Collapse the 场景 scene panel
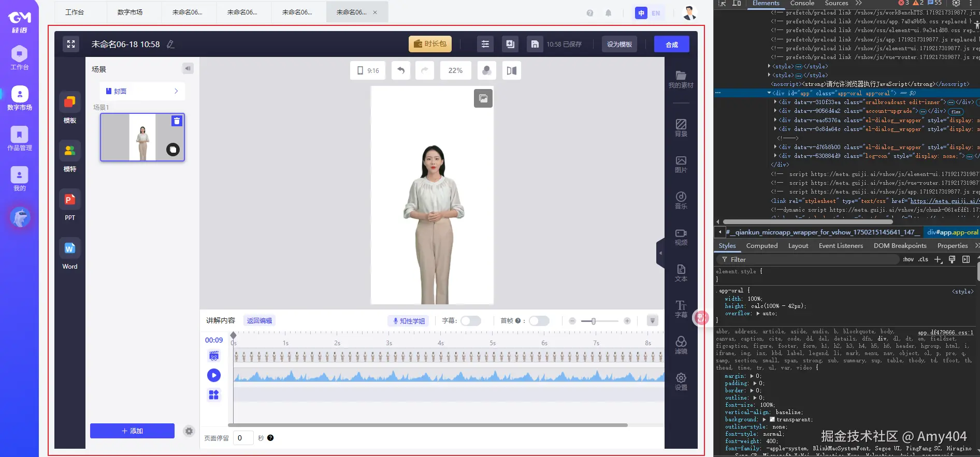The image size is (980, 457). pos(188,68)
